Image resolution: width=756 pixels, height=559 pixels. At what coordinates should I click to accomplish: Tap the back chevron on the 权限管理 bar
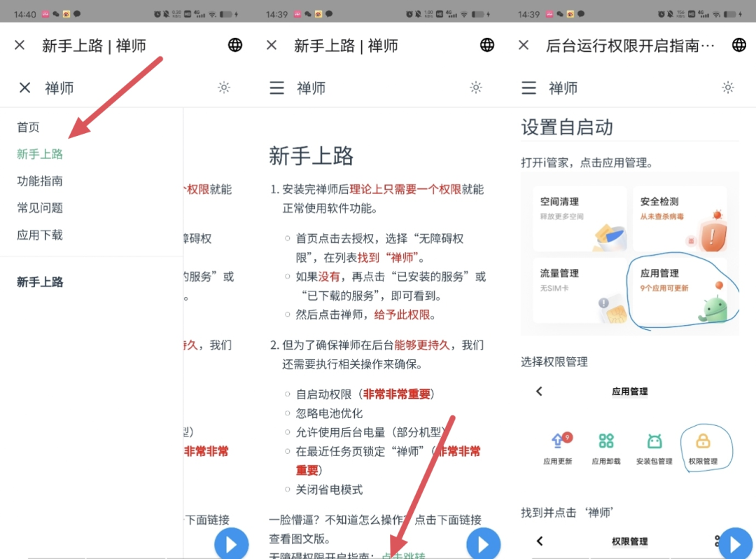pyautogui.click(x=538, y=541)
